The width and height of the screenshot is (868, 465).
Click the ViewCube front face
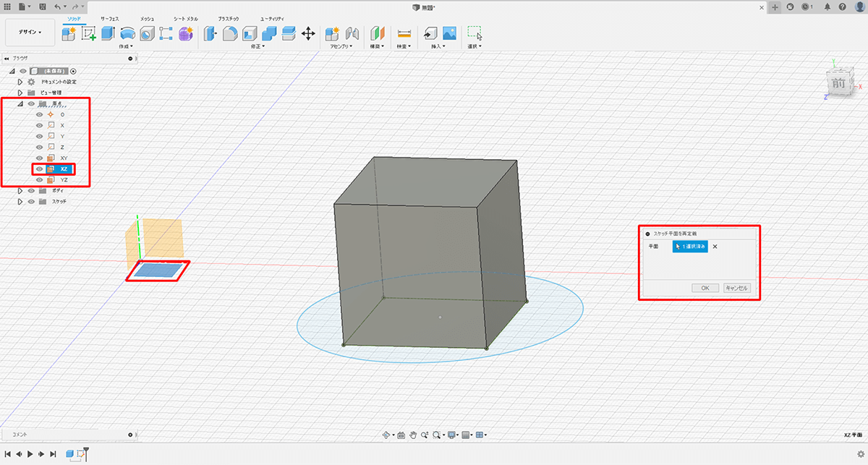(838, 83)
